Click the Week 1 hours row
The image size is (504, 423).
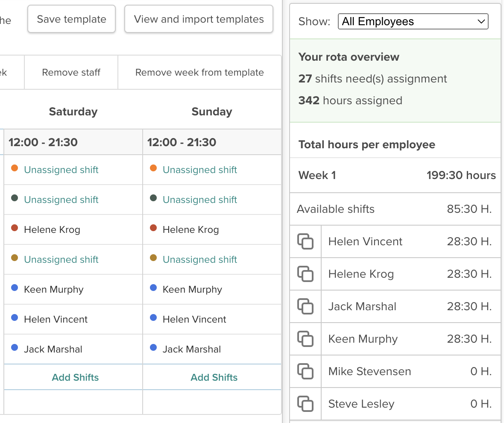[x=395, y=176]
